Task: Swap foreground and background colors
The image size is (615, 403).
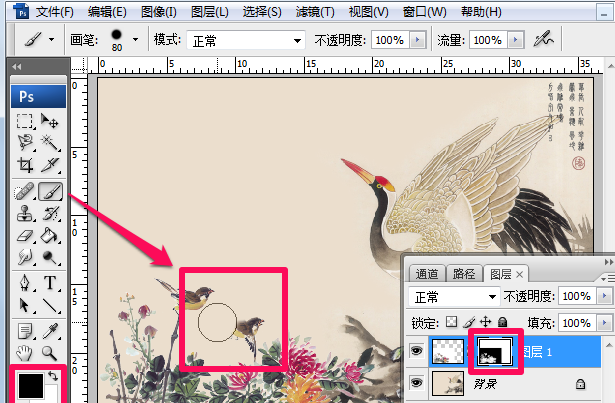Action: pos(53,376)
